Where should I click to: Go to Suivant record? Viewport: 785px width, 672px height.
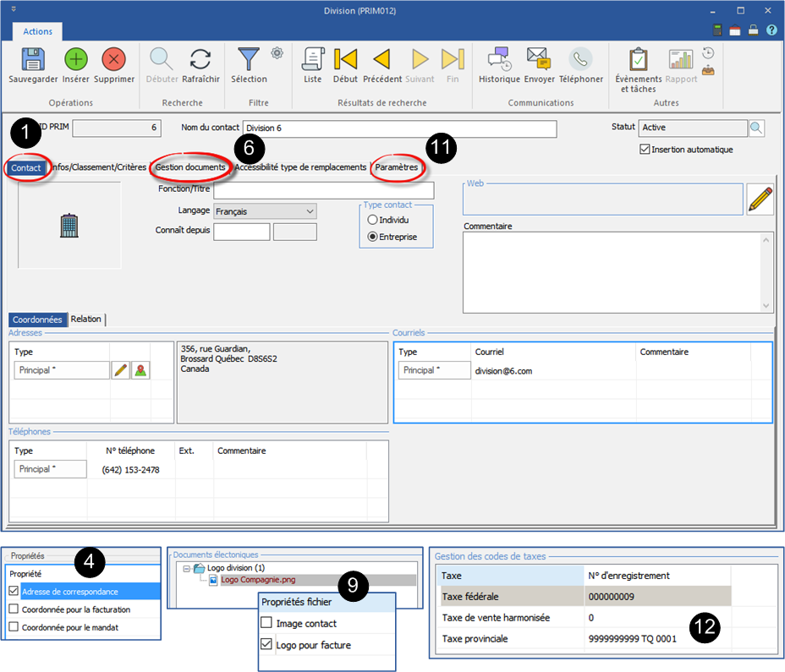(x=420, y=59)
